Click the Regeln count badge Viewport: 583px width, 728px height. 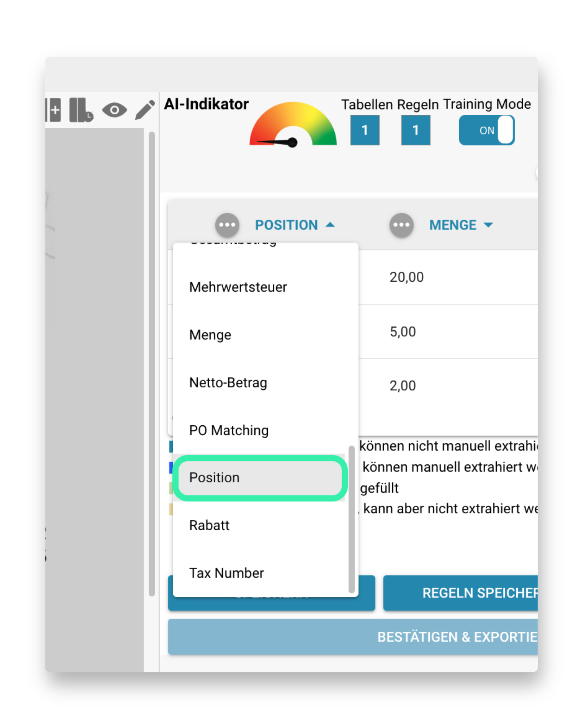416,130
